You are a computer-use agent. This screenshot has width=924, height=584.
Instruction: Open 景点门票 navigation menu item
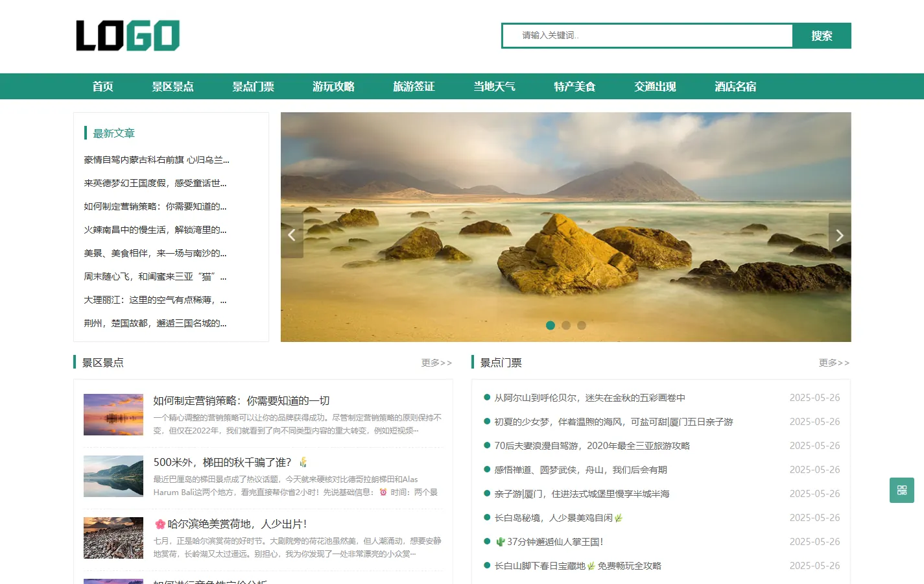click(x=253, y=86)
